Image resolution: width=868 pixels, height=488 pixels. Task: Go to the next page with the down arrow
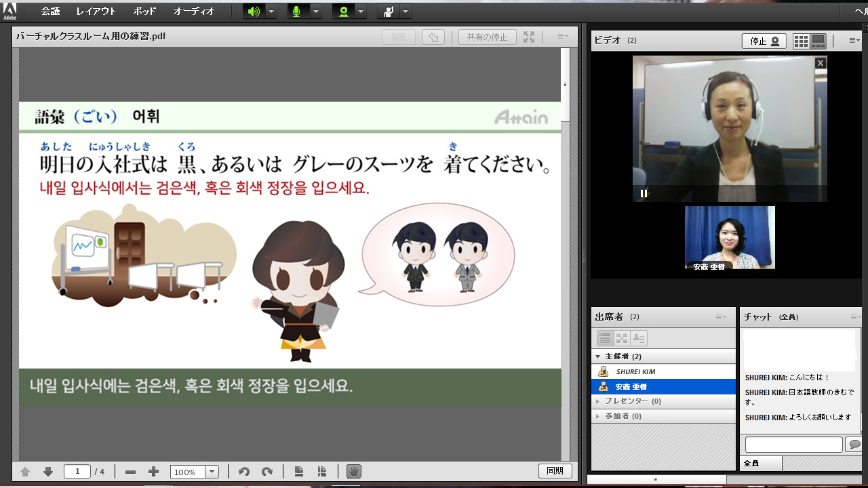[x=48, y=472]
